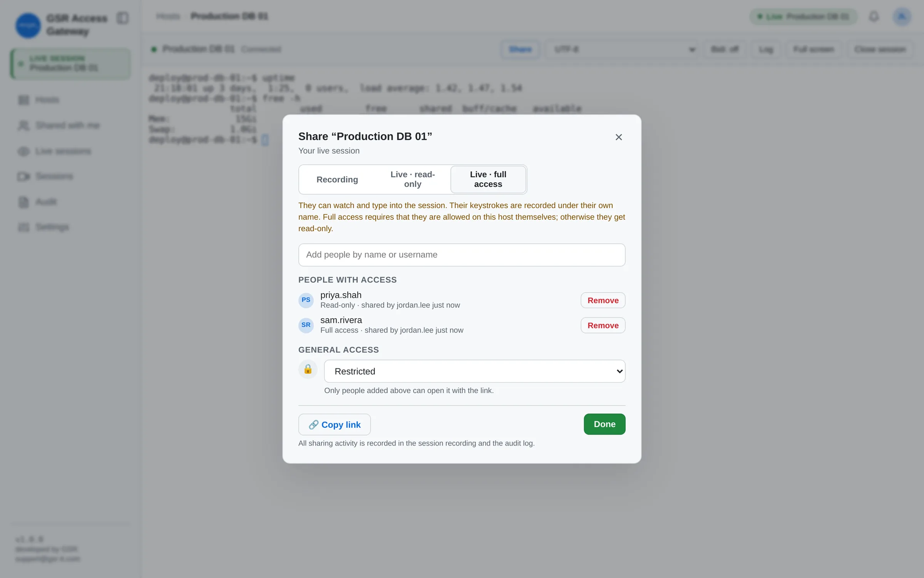
Task: Remove sam.rivera from access list
Action: click(603, 326)
